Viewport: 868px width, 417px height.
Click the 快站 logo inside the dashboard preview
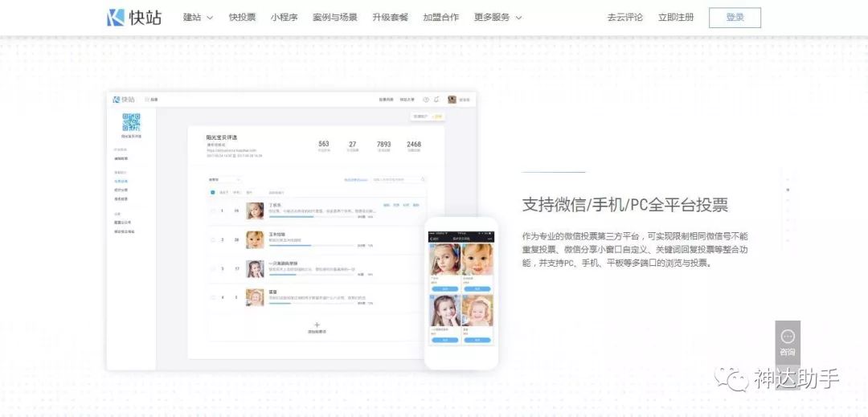124,100
